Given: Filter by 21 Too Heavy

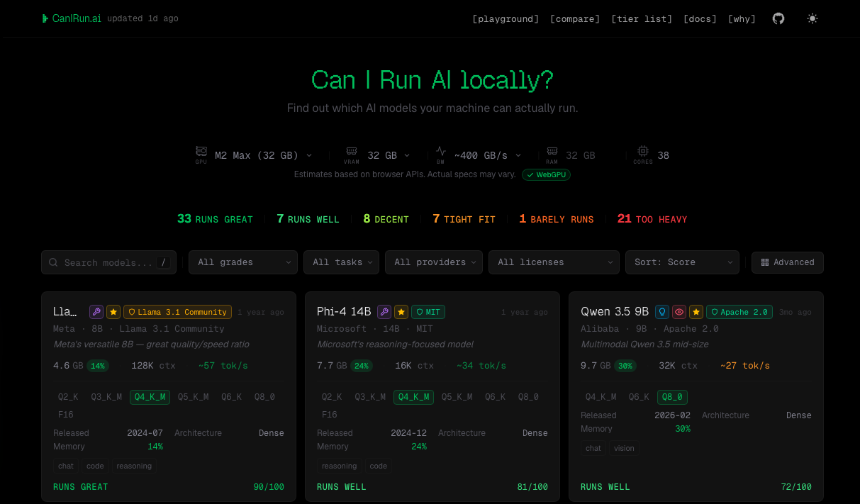Looking at the screenshot, I should pyautogui.click(x=652, y=219).
